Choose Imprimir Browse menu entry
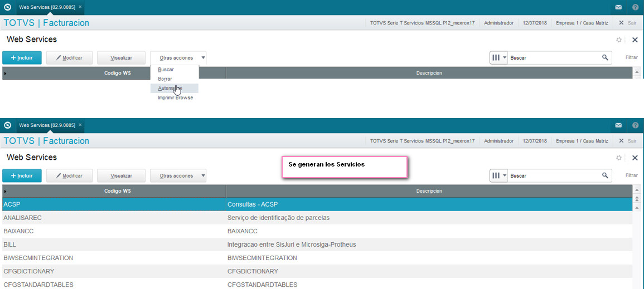This screenshot has height=289, width=644. (175, 98)
